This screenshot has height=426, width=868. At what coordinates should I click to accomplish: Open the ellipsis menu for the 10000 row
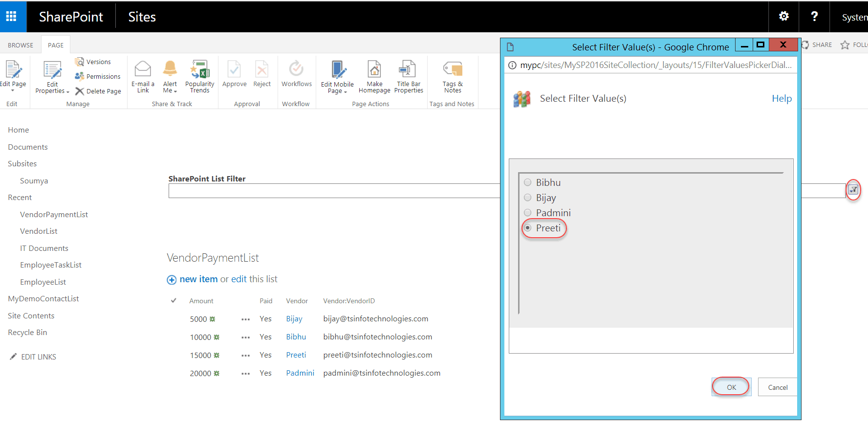click(x=245, y=337)
